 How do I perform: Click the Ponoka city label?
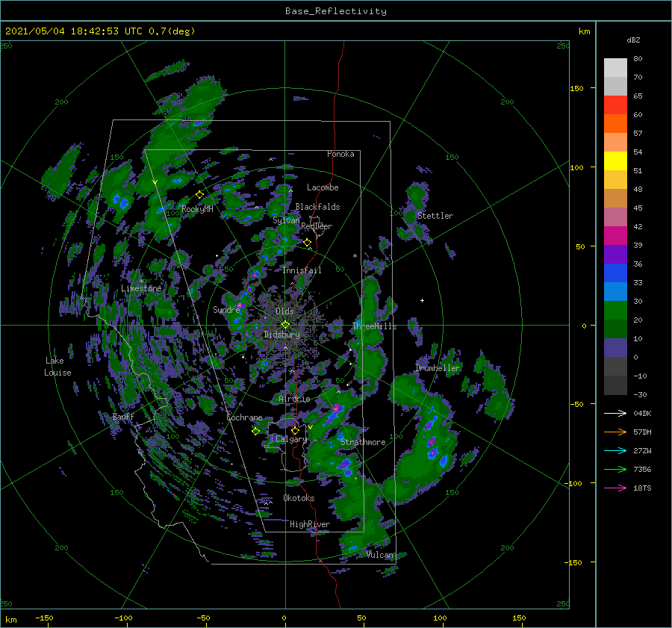[340, 154]
